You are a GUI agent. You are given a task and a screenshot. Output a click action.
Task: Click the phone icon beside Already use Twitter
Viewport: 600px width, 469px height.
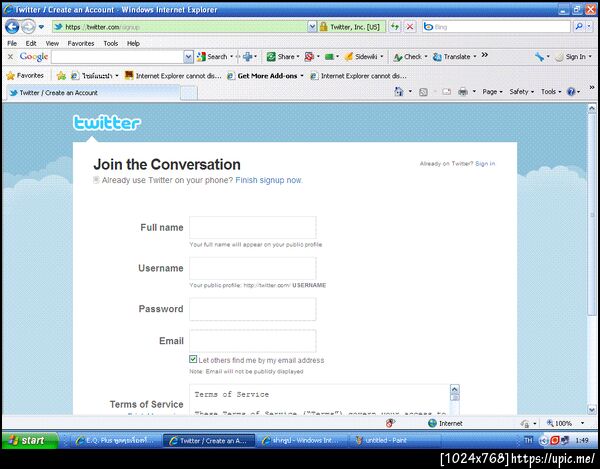tap(96, 180)
